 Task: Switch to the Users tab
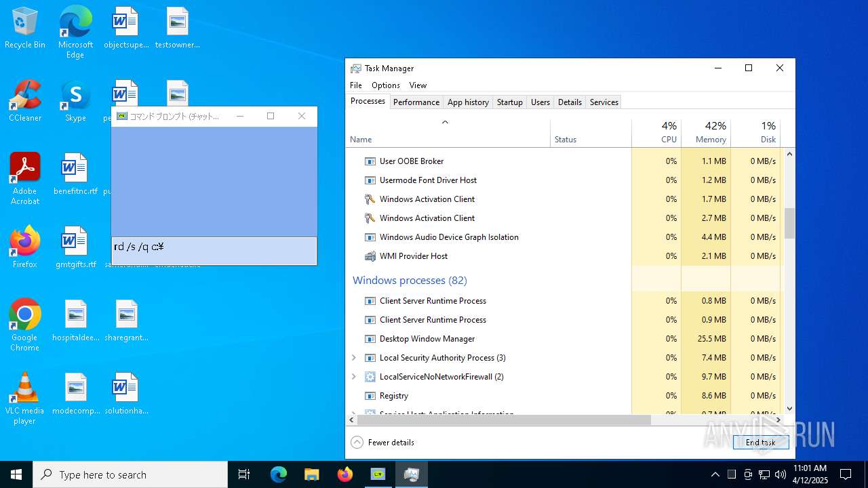[540, 102]
